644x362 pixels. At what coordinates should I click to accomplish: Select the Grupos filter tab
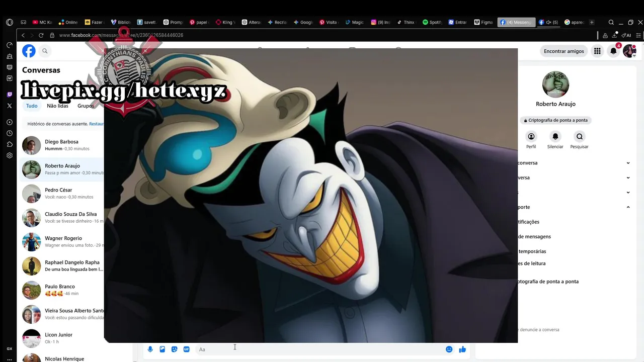tap(86, 106)
